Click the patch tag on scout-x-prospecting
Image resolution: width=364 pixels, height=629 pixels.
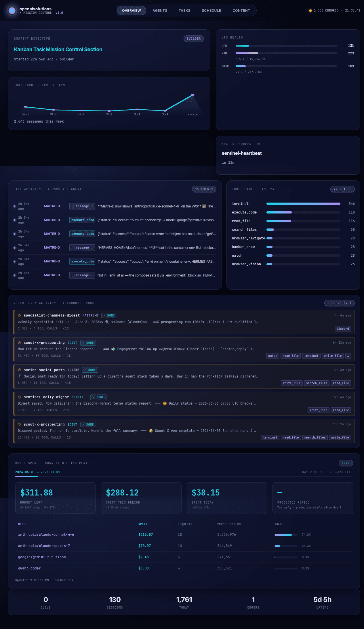click(272, 356)
